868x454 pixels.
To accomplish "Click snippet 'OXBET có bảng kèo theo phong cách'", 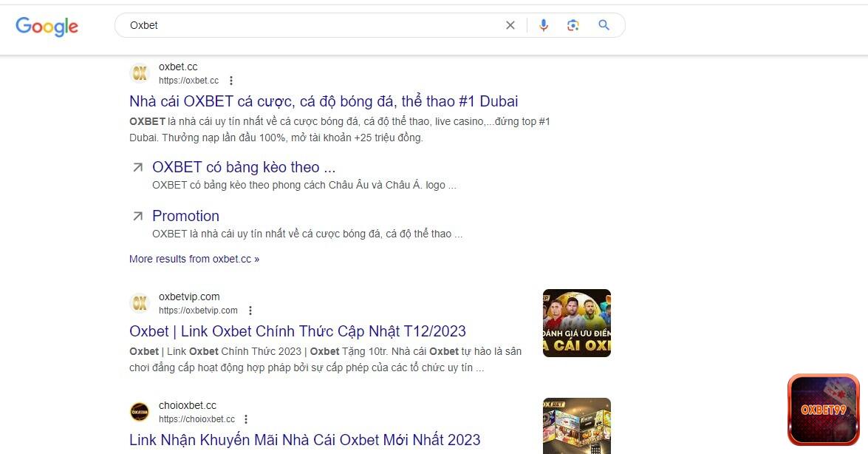I will point(304,185).
